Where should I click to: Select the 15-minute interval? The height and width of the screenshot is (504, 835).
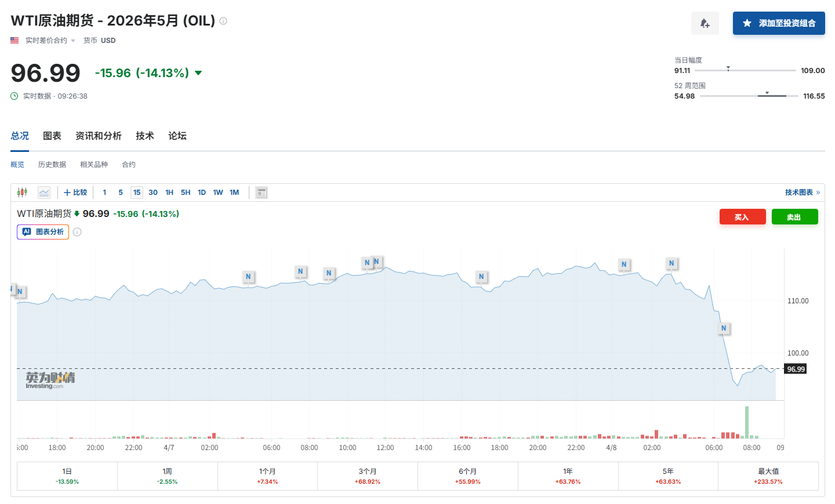point(137,193)
